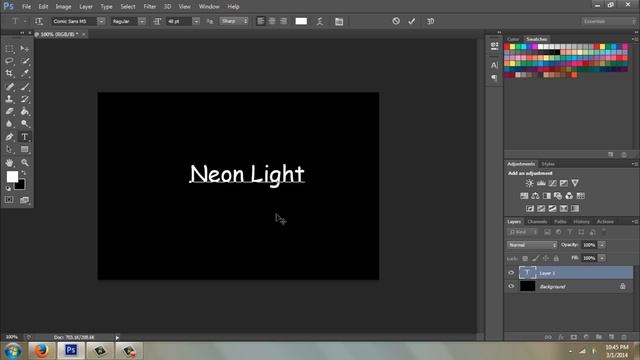The image size is (640, 360).
Task: Toggle text orientation button
Action: point(39,21)
